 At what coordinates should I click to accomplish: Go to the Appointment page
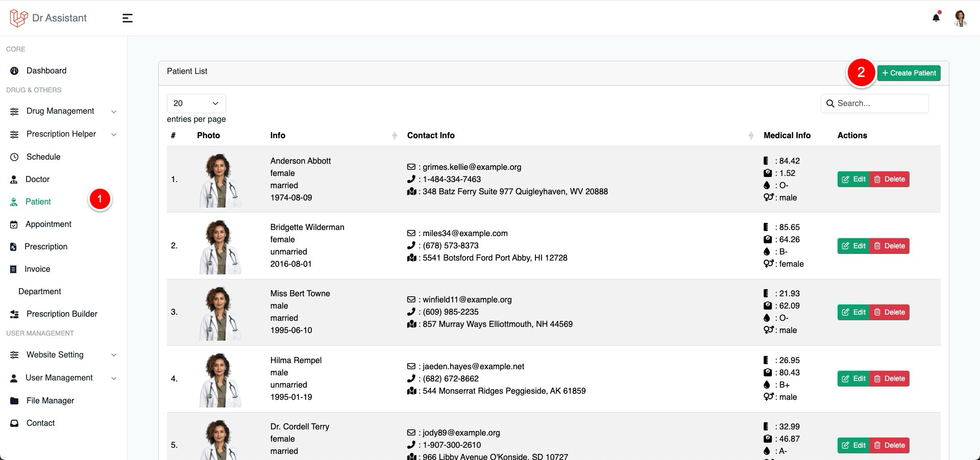point(48,224)
